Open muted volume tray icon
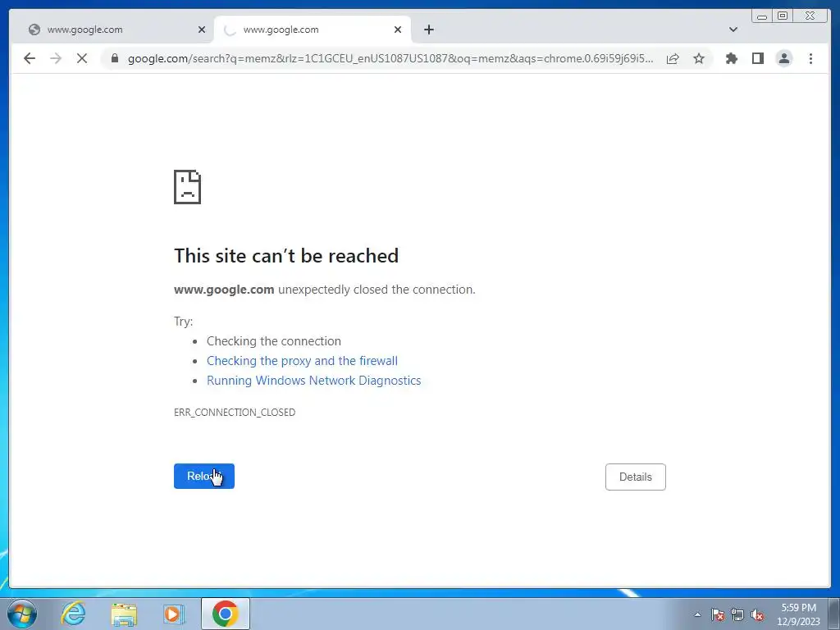Viewport: 840px width, 630px height. pos(757,614)
